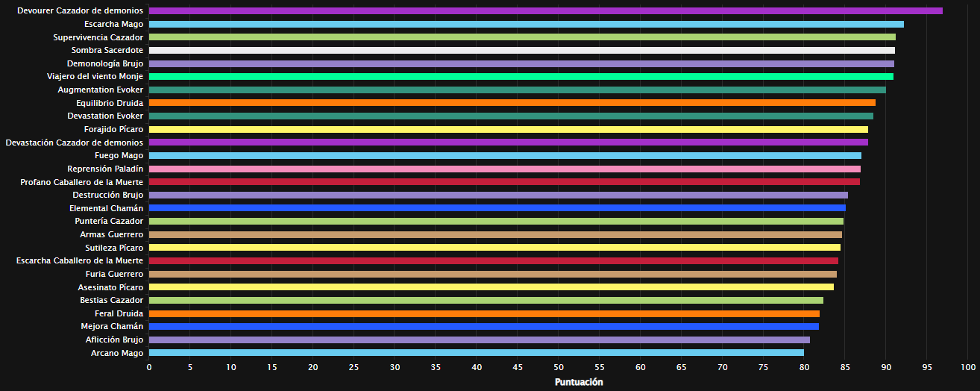Click the Puntuación axis title

click(579, 382)
